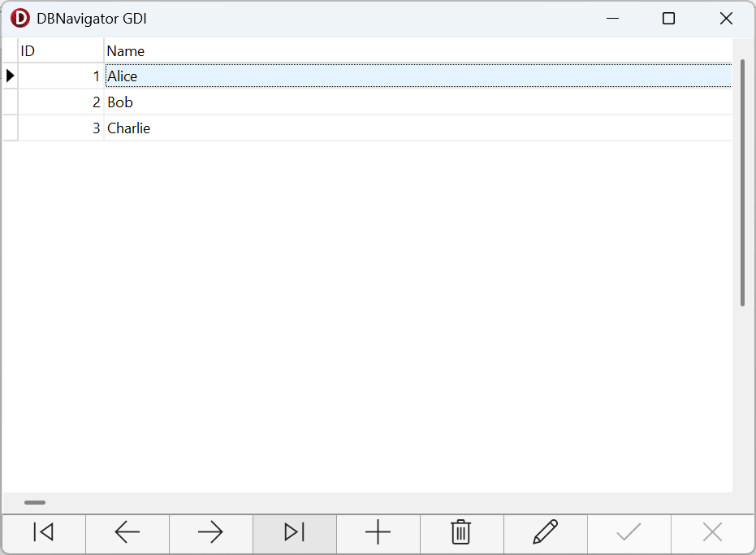Click the vertical scrollbar thumb of the grid
The width and height of the screenshot is (756, 555).
click(x=742, y=182)
